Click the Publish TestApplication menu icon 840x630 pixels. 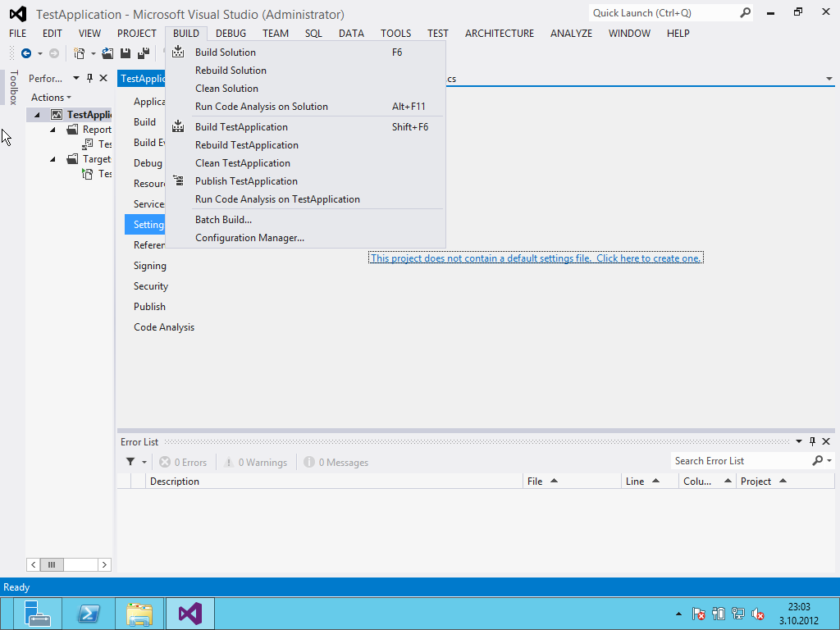pos(178,180)
